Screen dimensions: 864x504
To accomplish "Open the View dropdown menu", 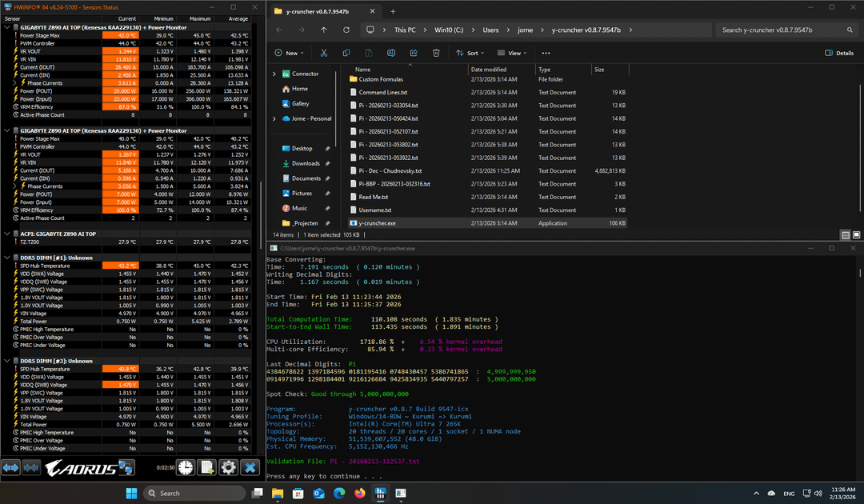I will 513,53.
